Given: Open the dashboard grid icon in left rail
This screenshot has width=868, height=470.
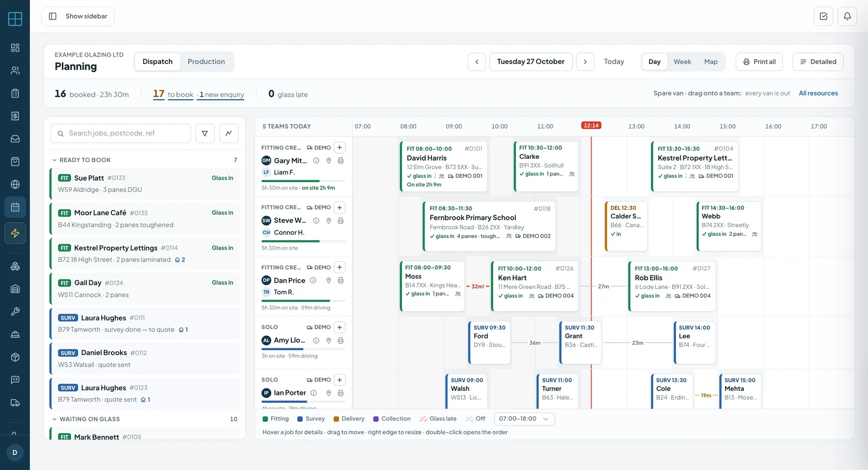Looking at the screenshot, I should (x=15, y=48).
